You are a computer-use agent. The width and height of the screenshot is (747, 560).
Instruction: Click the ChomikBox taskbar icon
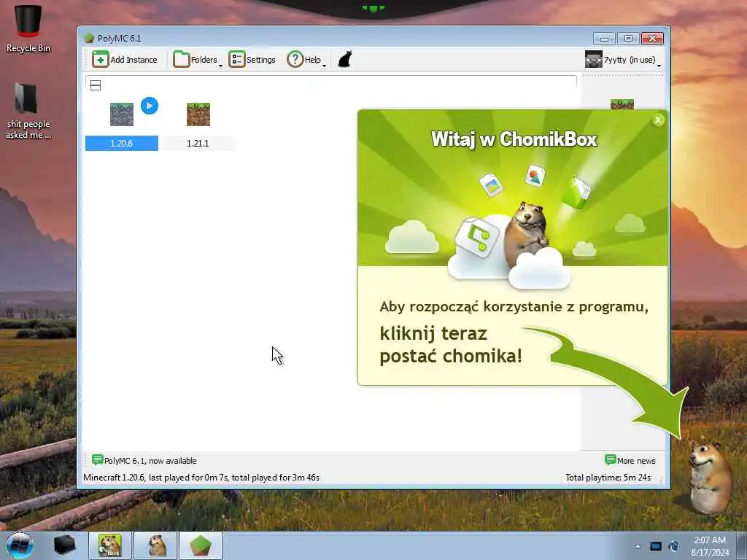click(110, 545)
